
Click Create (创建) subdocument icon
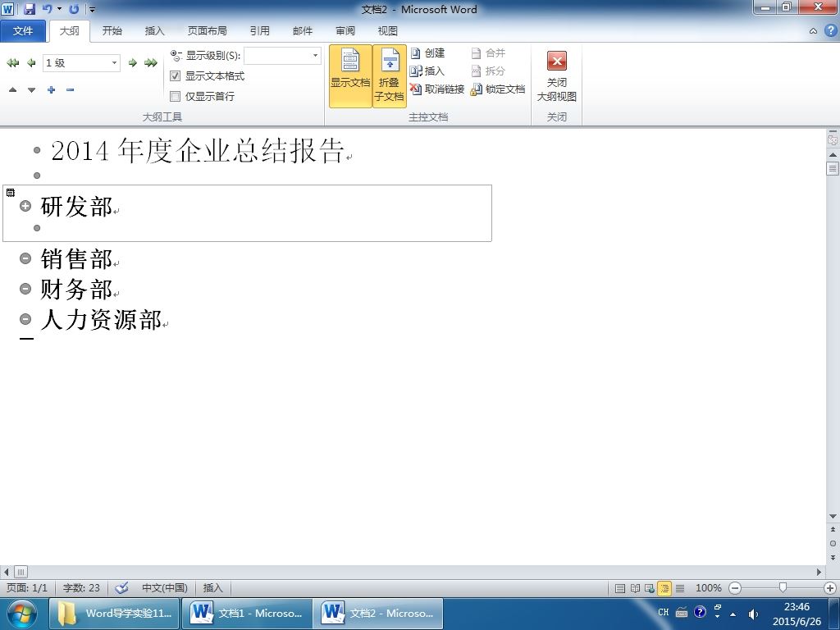(x=427, y=53)
